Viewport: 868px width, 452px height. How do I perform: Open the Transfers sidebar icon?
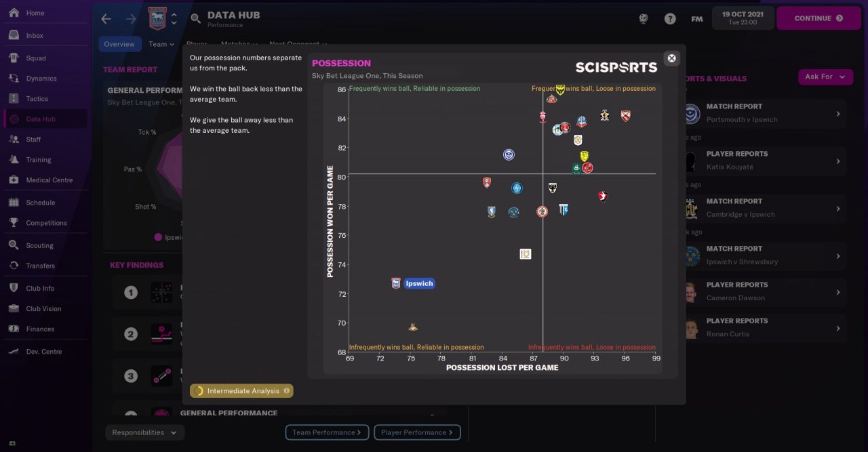(14, 266)
